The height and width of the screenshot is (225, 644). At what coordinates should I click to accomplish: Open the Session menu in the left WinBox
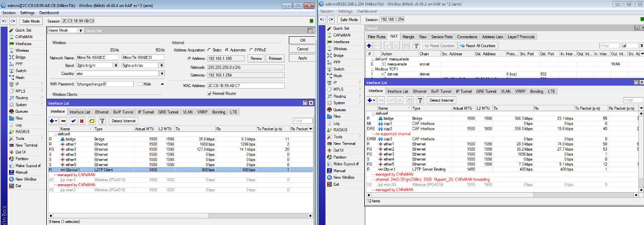tap(9, 12)
